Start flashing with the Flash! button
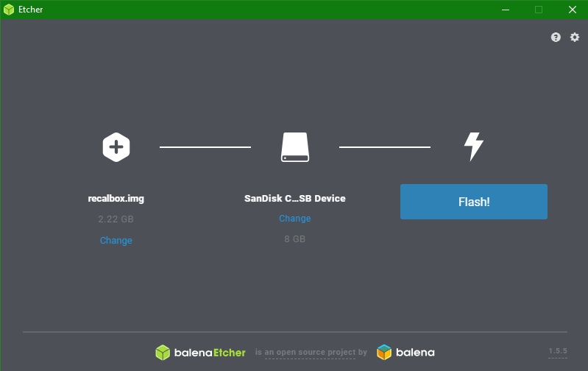Viewport: 588px width, 371px height. coord(474,202)
